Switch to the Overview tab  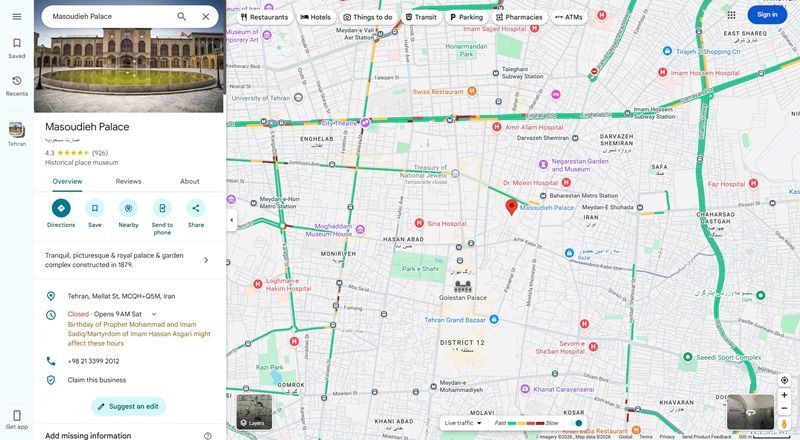pos(67,181)
